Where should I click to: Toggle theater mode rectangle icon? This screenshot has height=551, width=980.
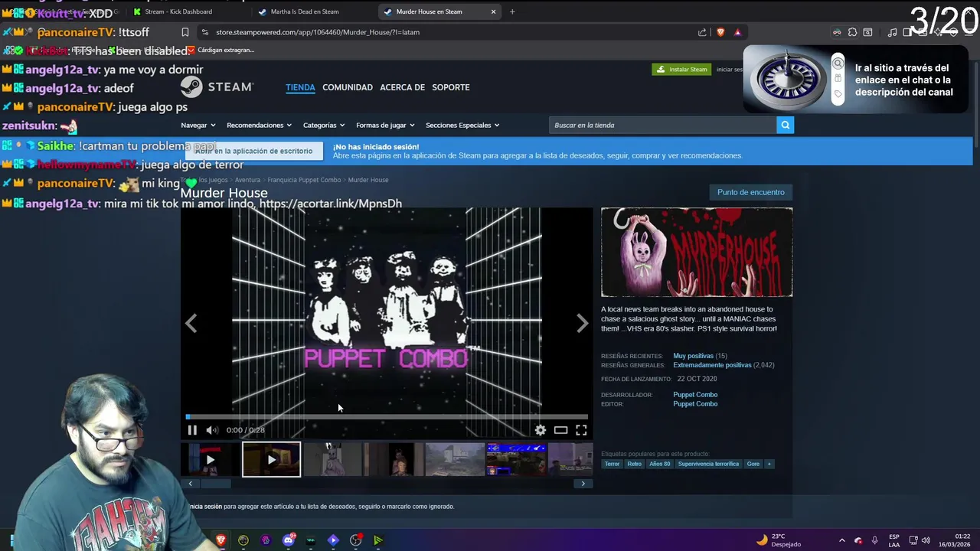coord(561,430)
